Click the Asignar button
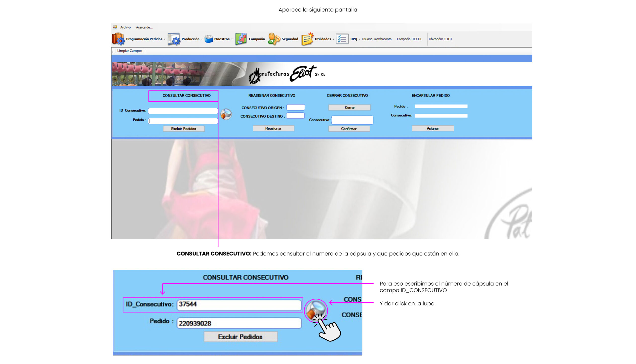636x364 pixels. click(433, 128)
